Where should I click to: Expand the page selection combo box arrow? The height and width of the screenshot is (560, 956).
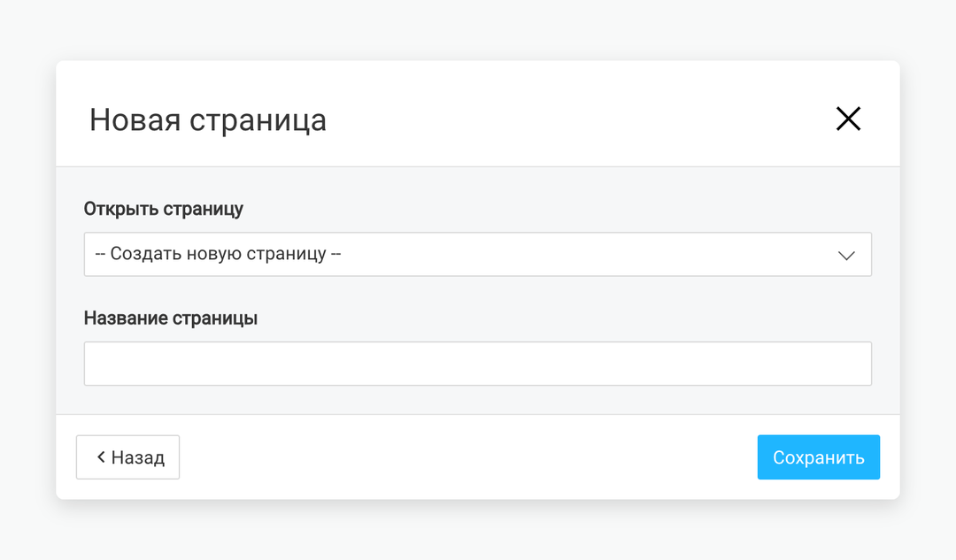coord(846,256)
